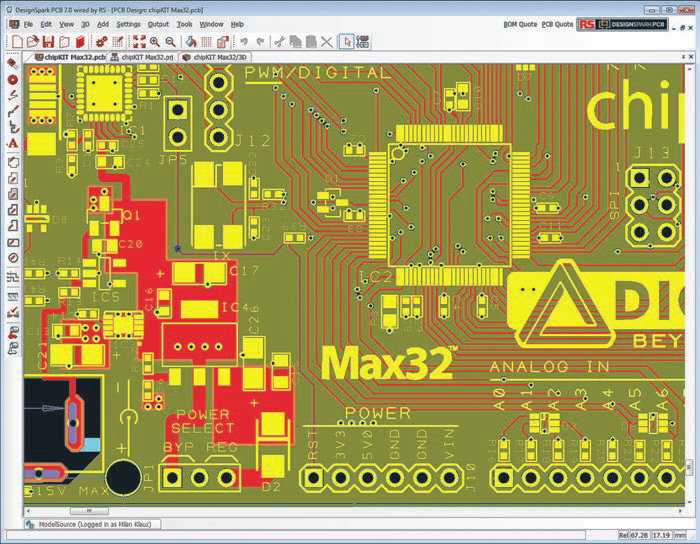Click the Interaction bar icon next to arrow tool

tap(362, 42)
